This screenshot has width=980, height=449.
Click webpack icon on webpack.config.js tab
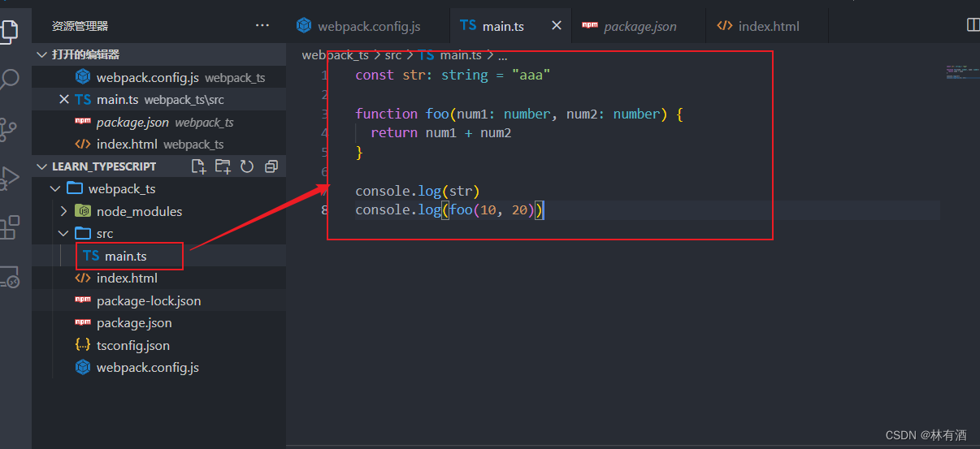point(305,26)
